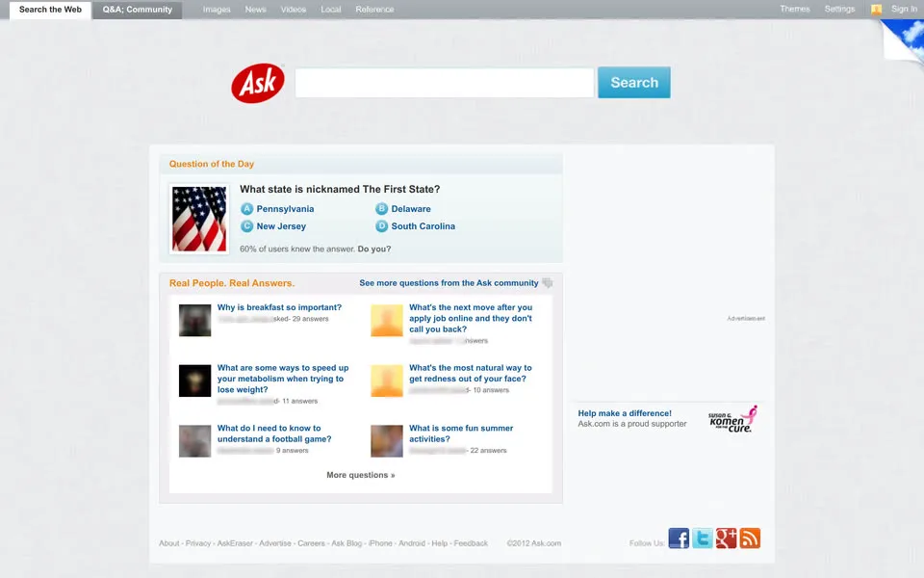
Task: Open Ask's Google Plus icon
Action: (726, 538)
